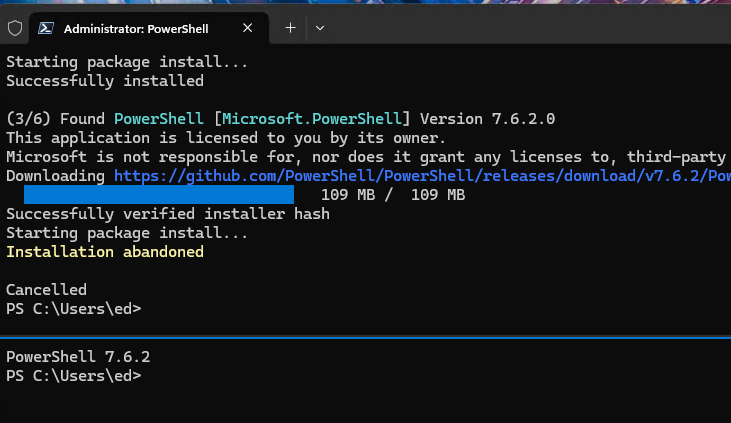Click the PowerShell icon on the tab
This screenshot has height=423, width=731.
coord(46,28)
